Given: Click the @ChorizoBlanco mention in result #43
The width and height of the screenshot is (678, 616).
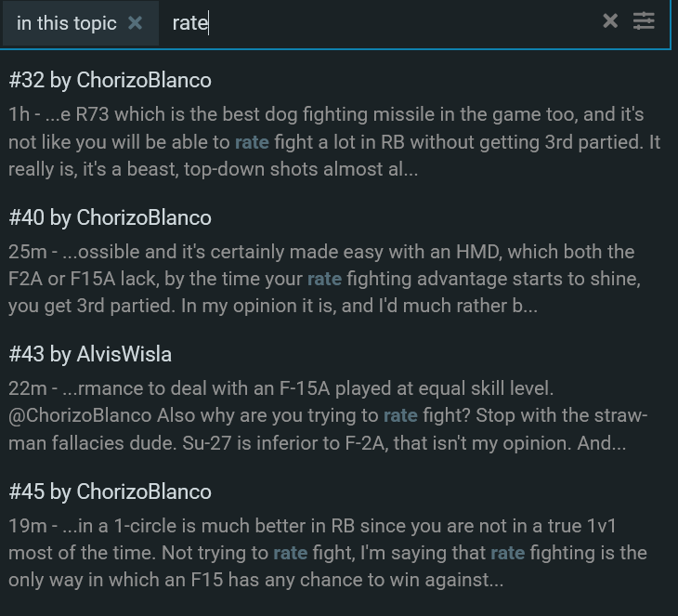Looking at the screenshot, I should [78, 416].
